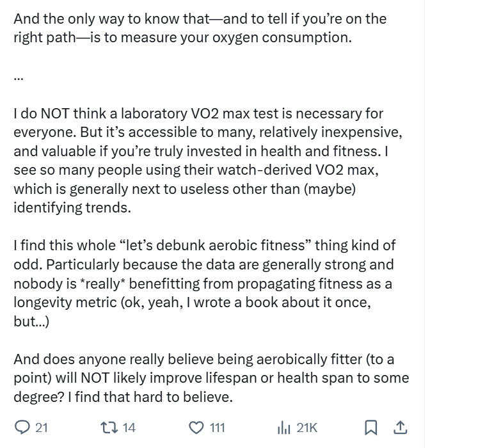Click the phrase "I find that hard to believe."
The height and width of the screenshot is (448, 485).
click(x=150, y=397)
